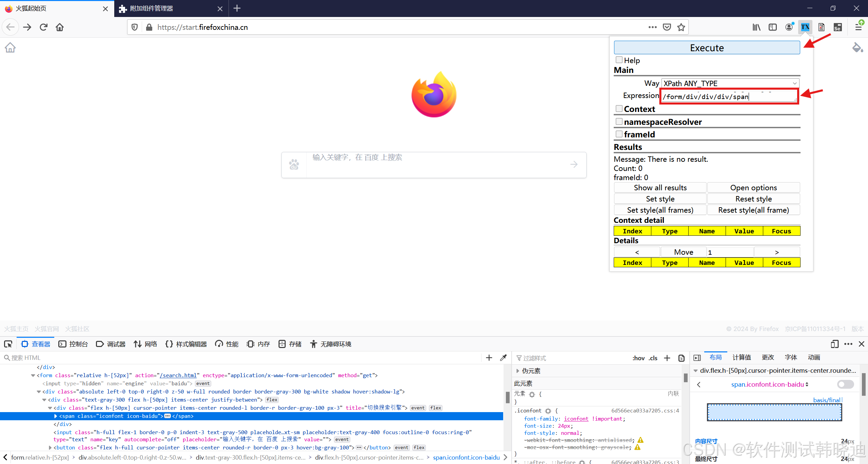Screen dimensions: 868x464
Task: Click the browser forward arrow button
Action: (27, 27)
